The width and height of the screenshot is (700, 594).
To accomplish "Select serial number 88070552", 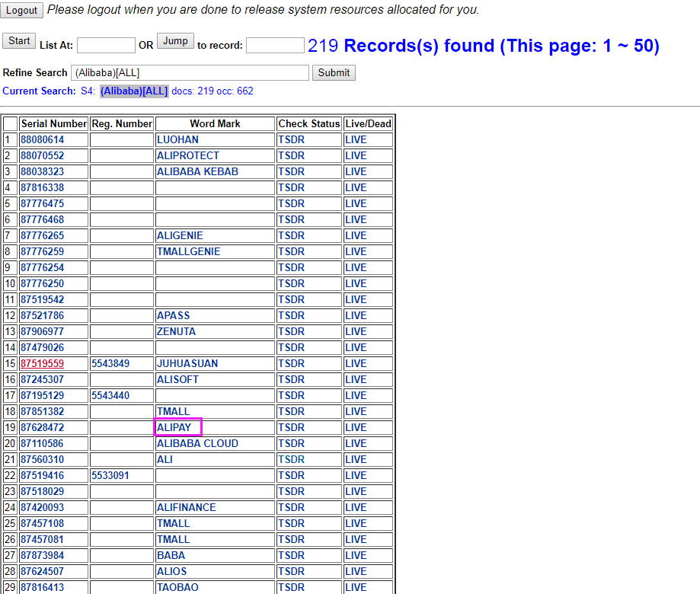I will 43,156.
